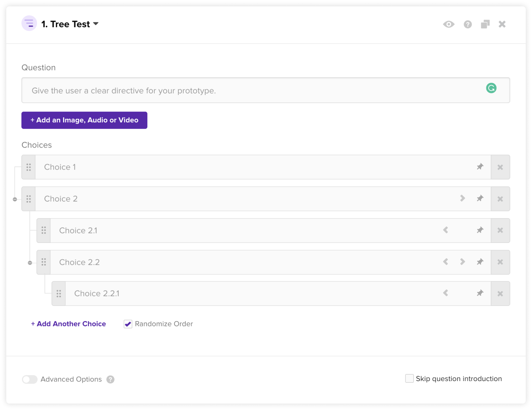Indent Choice 2 with right chevron
Image resolution: width=532 pixels, height=410 pixels.
point(462,198)
